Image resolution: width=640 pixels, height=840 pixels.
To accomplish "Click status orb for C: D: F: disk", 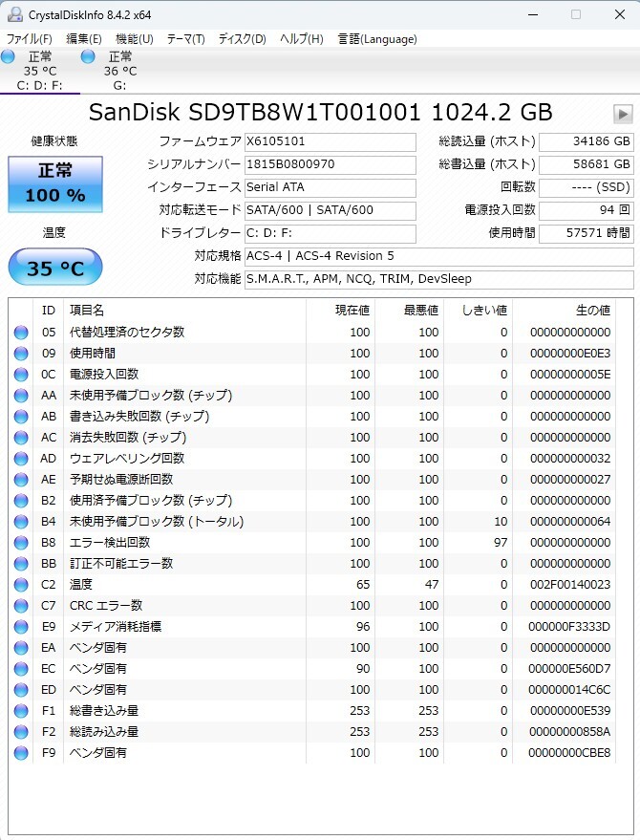I will pos(8,56).
